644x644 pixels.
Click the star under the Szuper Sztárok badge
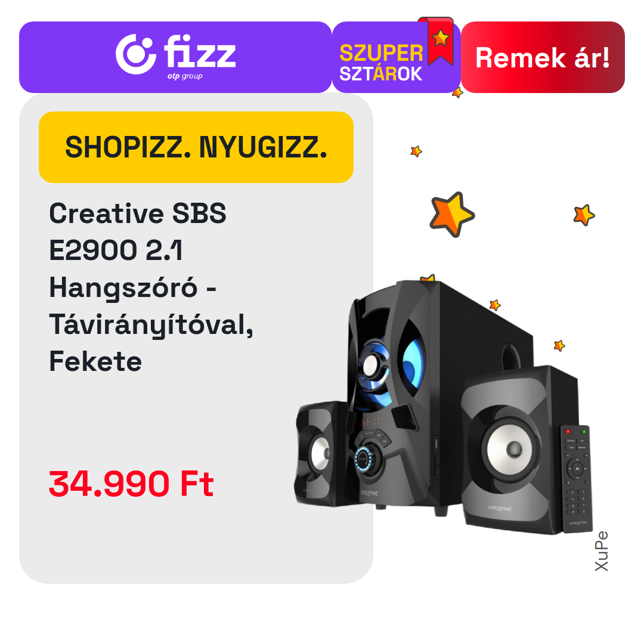click(x=457, y=93)
